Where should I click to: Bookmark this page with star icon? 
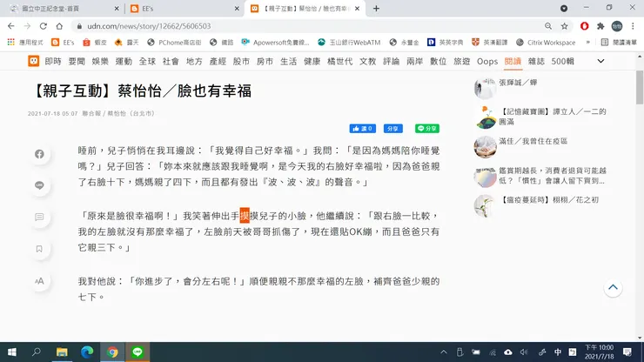coord(564,26)
